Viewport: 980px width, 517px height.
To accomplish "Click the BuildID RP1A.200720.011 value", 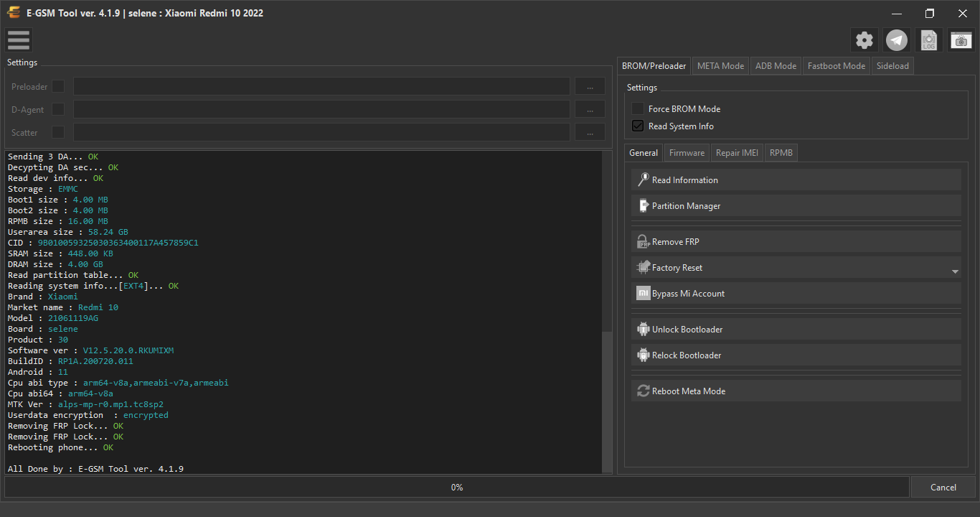I will tap(95, 361).
